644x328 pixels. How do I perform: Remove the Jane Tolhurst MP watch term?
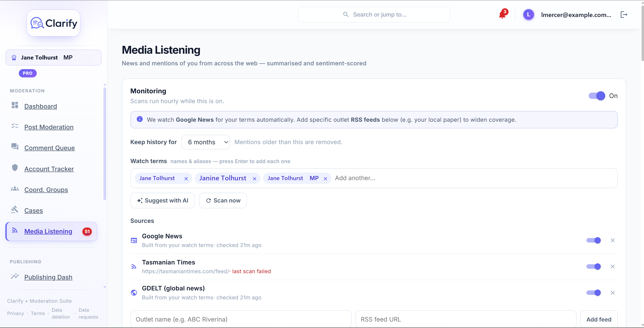coord(325,179)
